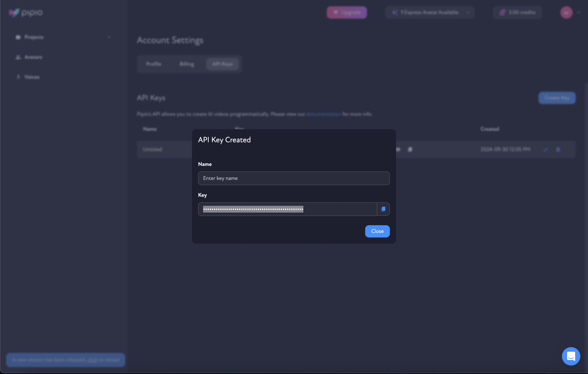Edit the Untitled key with the pencil icon
Screen dimensions: 588x374
pyautogui.click(x=546, y=149)
